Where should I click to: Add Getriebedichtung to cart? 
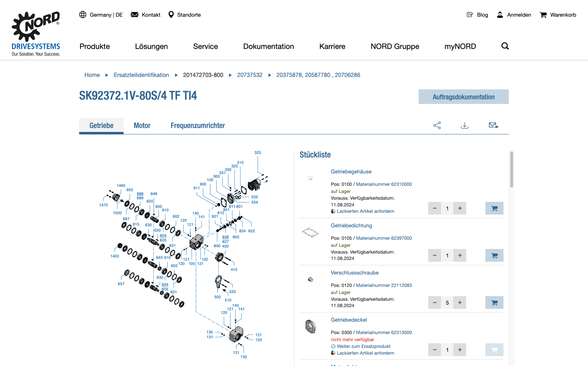pyautogui.click(x=494, y=255)
